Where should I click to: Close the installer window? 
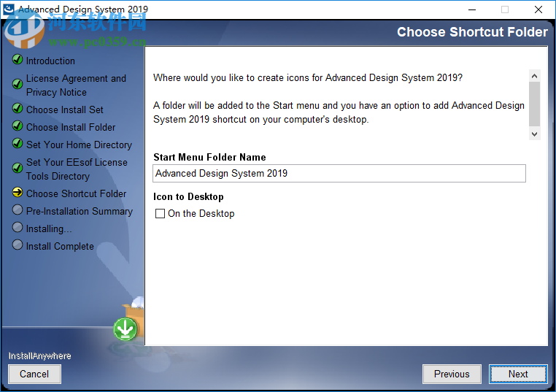pyautogui.click(x=538, y=9)
